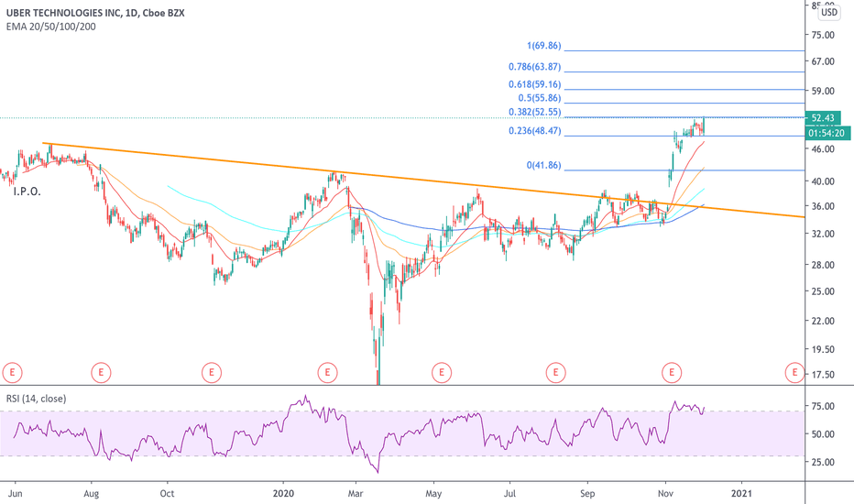The height and width of the screenshot is (504, 854).
Task: Click 25.00 on the RSI scale
Action: point(823,462)
